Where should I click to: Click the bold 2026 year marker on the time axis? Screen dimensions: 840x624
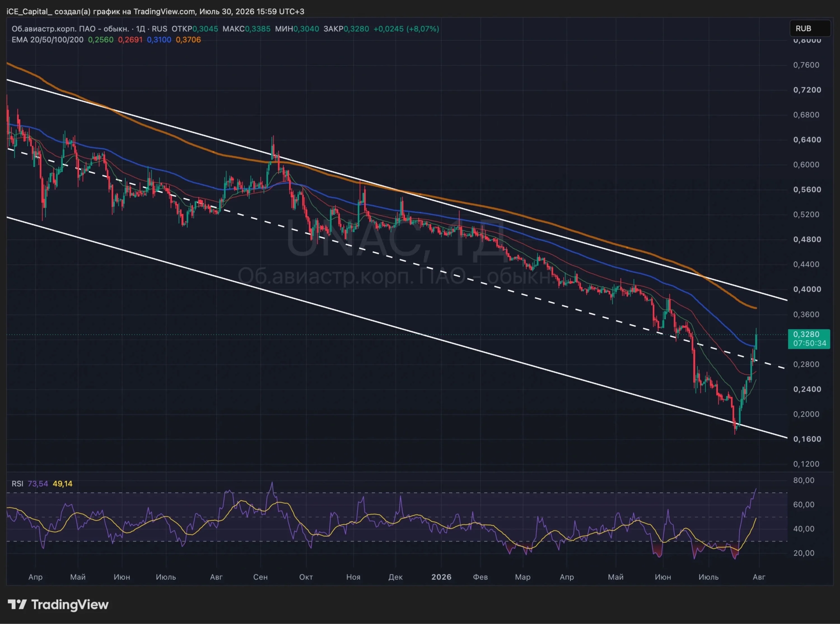pyautogui.click(x=442, y=577)
